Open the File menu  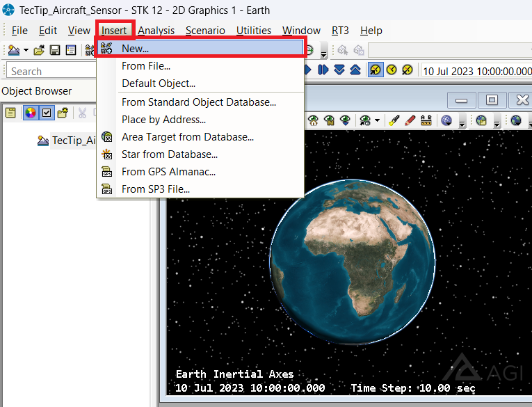19,31
